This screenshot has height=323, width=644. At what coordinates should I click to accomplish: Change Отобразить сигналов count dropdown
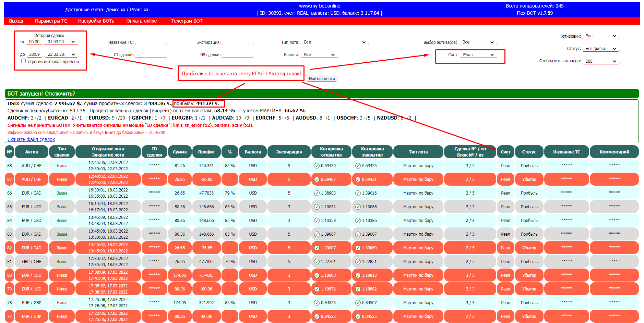tap(601, 61)
